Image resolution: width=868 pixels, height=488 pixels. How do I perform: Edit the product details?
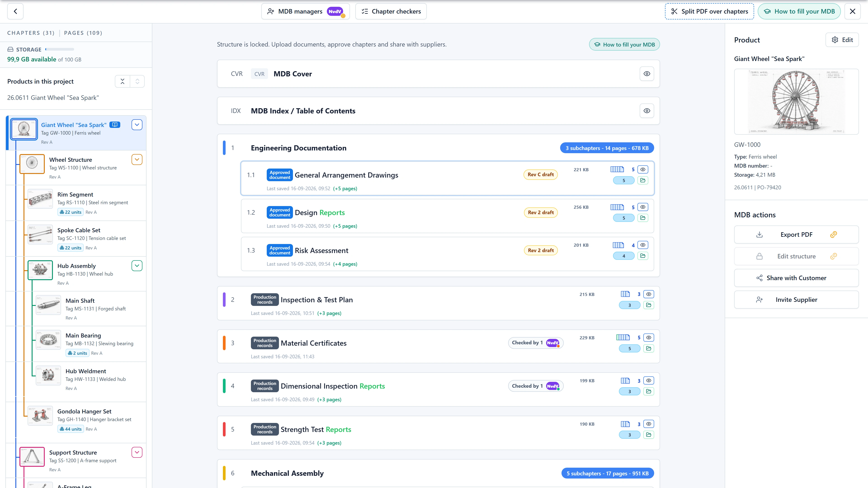click(842, 40)
